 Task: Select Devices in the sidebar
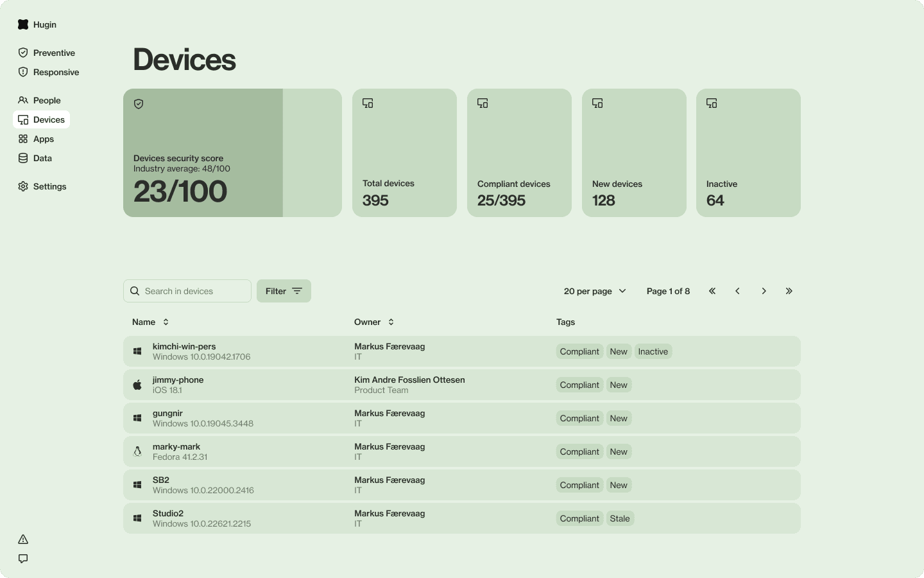click(41, 119)
